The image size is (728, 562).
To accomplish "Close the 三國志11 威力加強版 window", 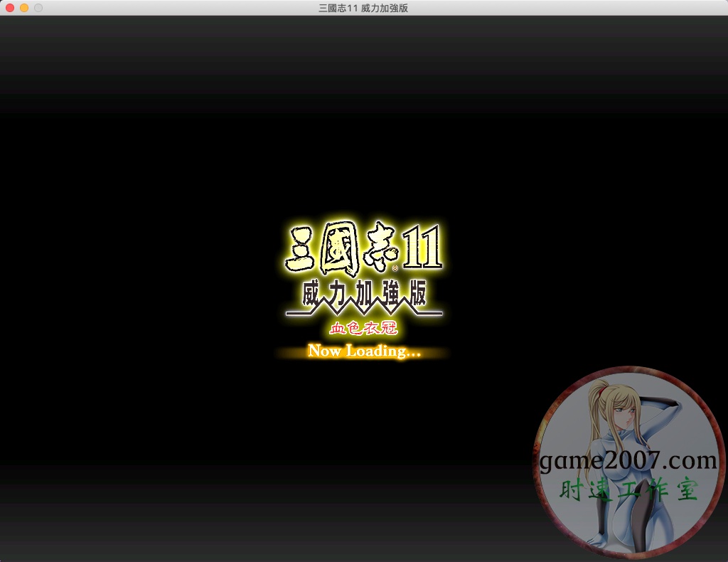I will [10, 8].
